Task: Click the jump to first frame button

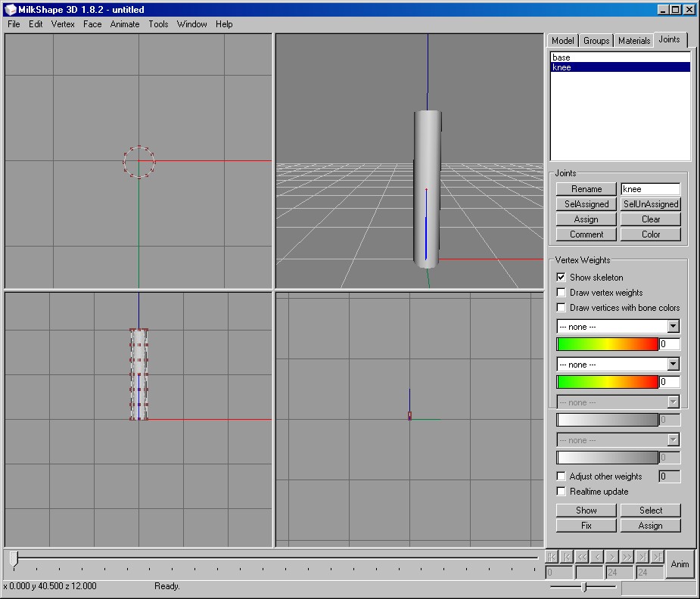Action: point(552,557)
